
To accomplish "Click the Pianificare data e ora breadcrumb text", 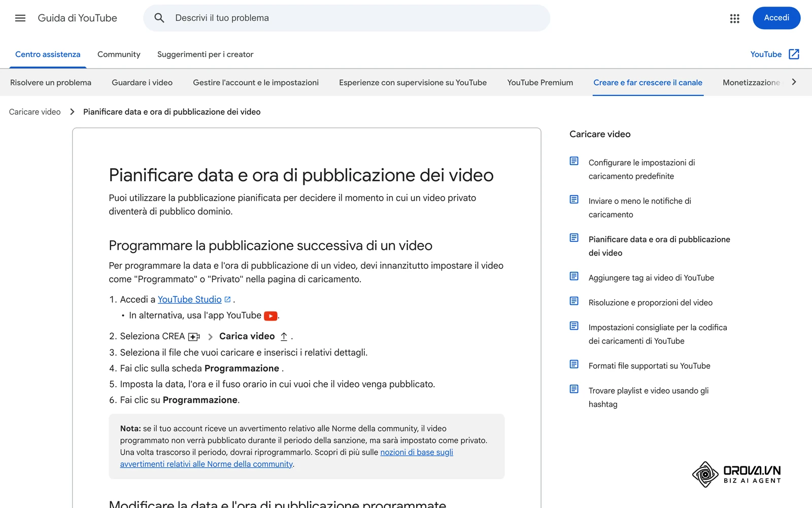I will click(x=172, y=112).
